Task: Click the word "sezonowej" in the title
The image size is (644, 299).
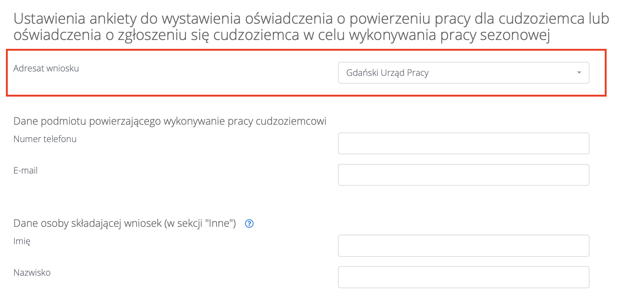Action: (x=515, y=35)
